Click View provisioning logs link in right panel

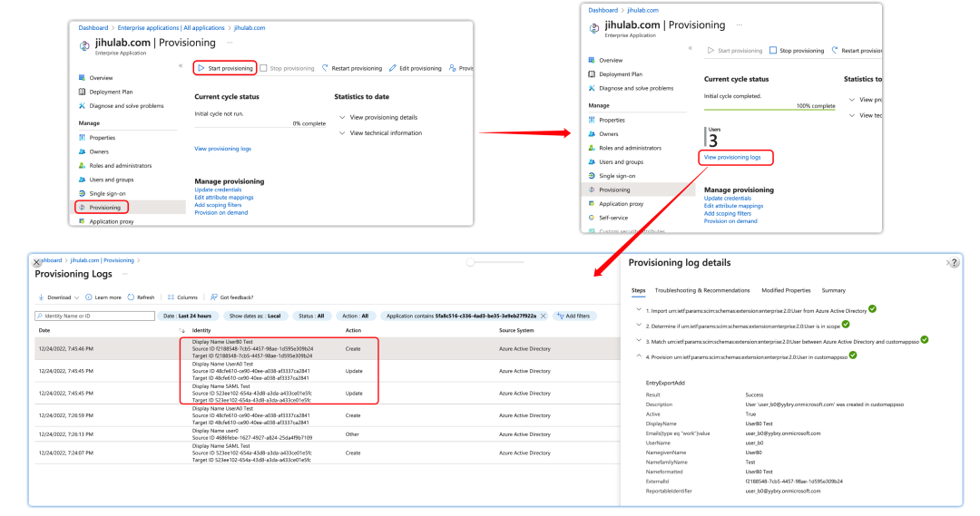pos(732,158)
